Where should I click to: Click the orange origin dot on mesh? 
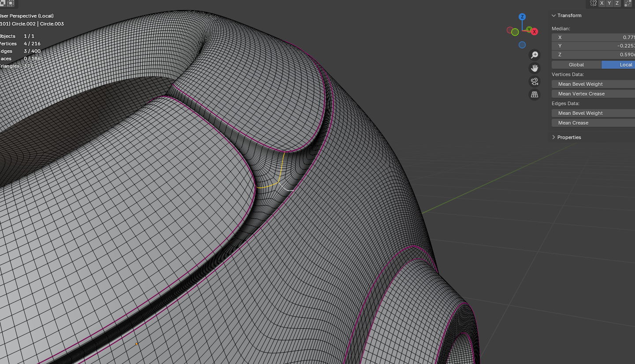click(x=137, y=344)
